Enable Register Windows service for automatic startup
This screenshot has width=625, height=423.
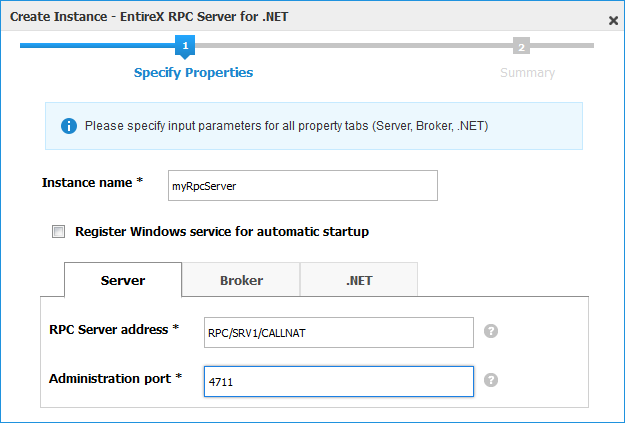click(x=59, y=232)
